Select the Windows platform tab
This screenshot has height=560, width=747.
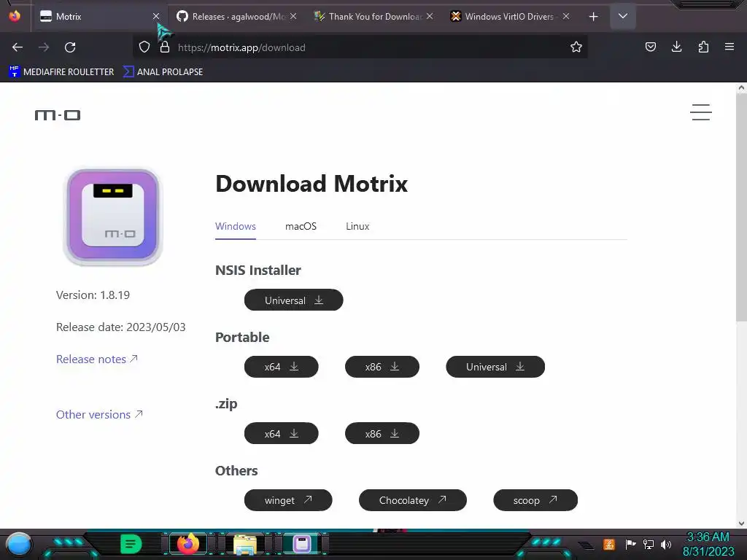[236, 226]
